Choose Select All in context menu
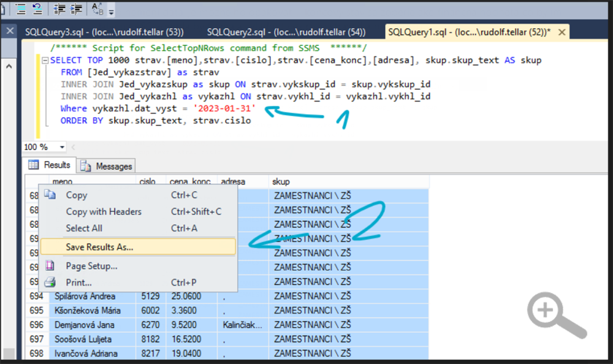Image resolution: width=613 pixels, height=364 pixels. pyautogui.click(x=139, y=228)
